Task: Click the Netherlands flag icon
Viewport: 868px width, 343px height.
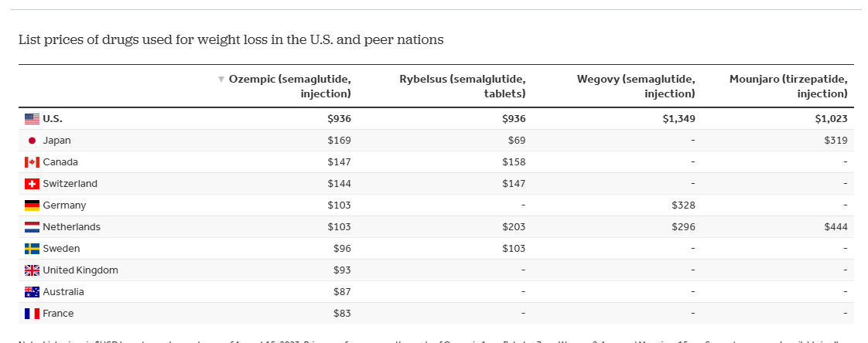Action: point(32,227)
